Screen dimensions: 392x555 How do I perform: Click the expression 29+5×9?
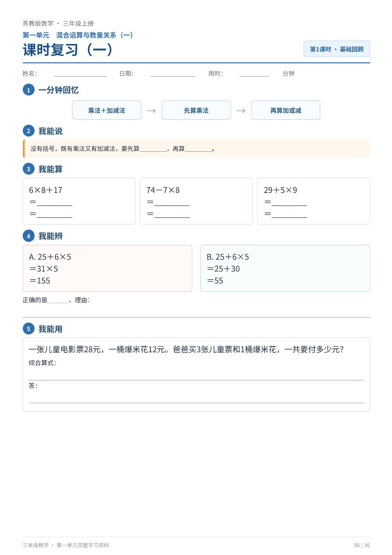[280, 190]
